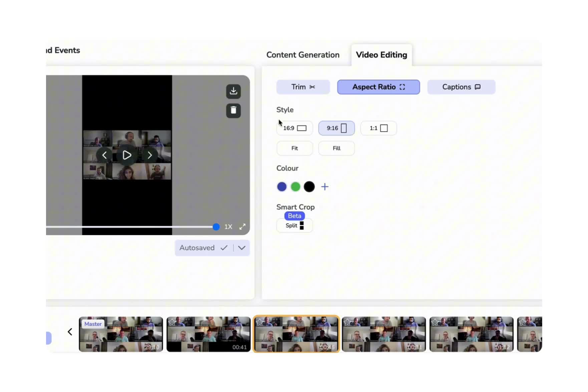Select the 00:41 clip thumbnail
The height and width of the screenshot is (392, 588).
(x=209, y=334)
